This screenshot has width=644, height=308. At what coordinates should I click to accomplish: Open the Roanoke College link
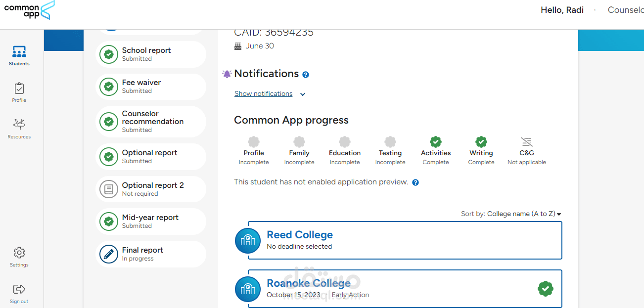[x=309, y=283]
